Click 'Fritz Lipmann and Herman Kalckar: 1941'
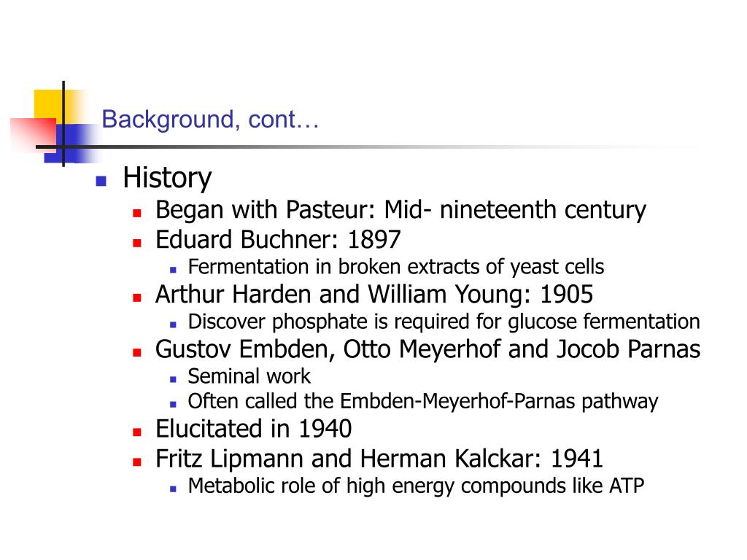This screenshot has height=560, width=747. tap(379, 459)
